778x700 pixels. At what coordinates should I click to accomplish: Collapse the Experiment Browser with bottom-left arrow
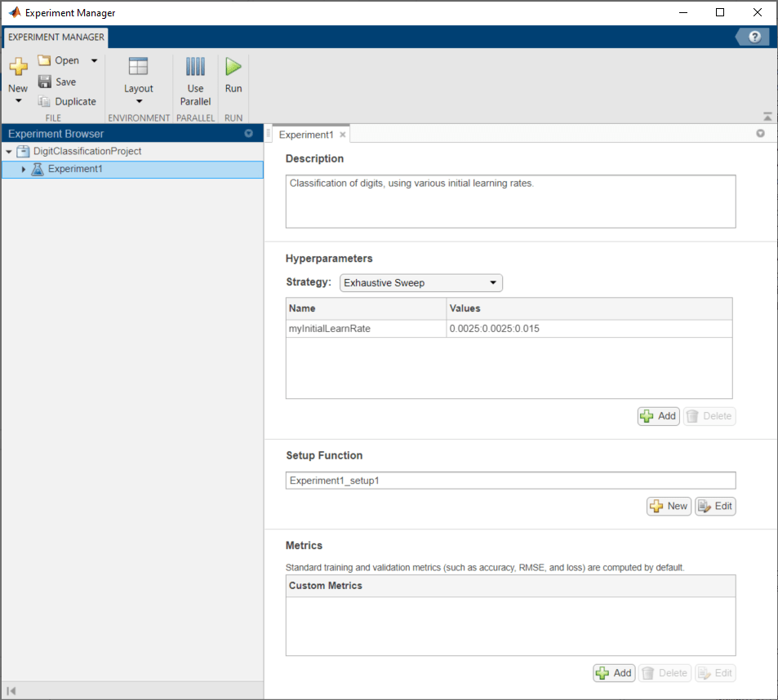tap(11, 690)
